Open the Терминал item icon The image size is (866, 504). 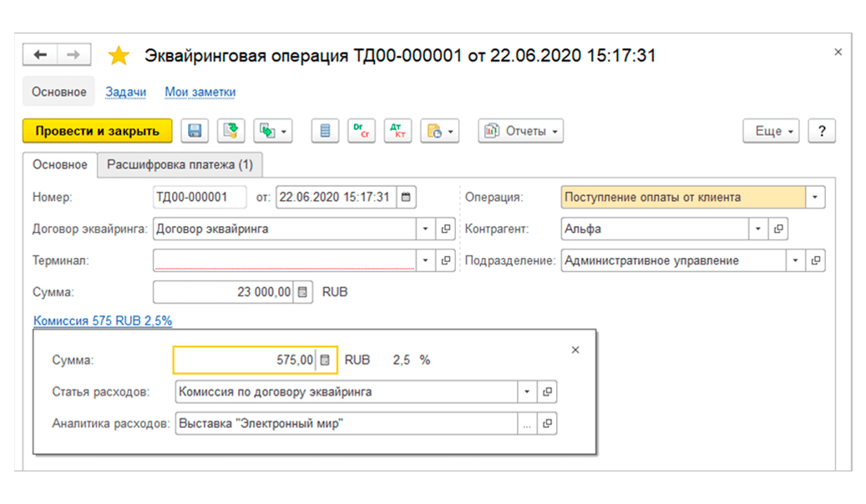[x=446, y=260]
